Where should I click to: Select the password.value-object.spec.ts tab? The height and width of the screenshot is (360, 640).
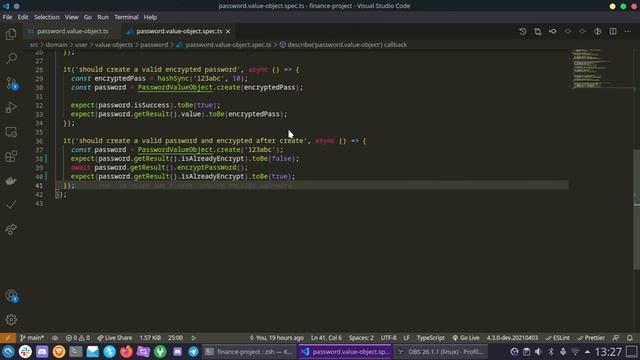coord(179,31)
